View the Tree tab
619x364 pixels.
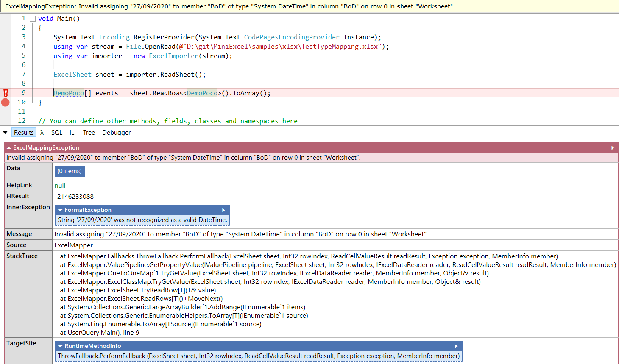89,132
